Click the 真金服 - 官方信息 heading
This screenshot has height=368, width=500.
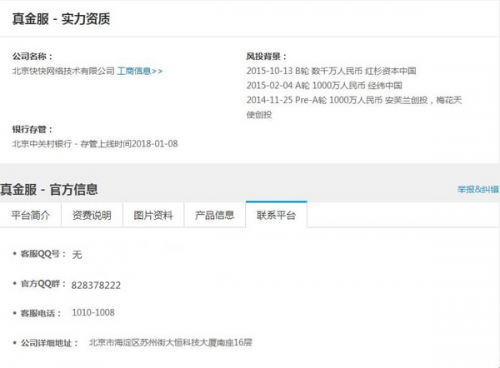pyautogui.click(x=49, y=189)
